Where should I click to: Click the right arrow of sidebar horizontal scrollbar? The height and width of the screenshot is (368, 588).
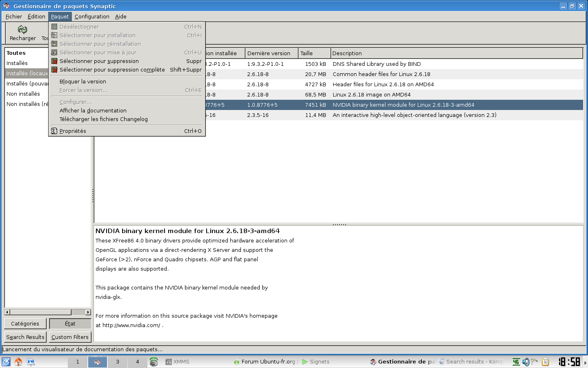pos(88,312)
